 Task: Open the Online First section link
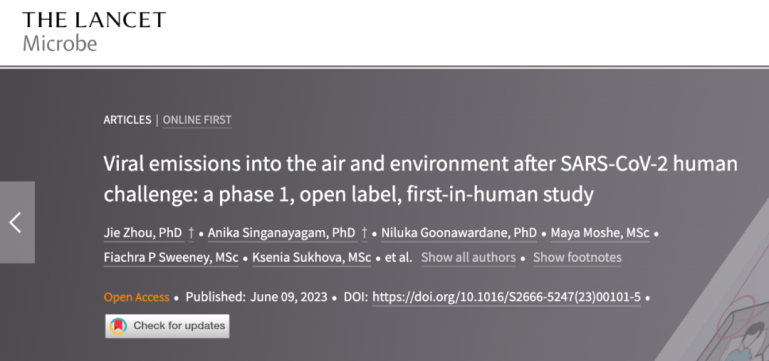(197, 120)
